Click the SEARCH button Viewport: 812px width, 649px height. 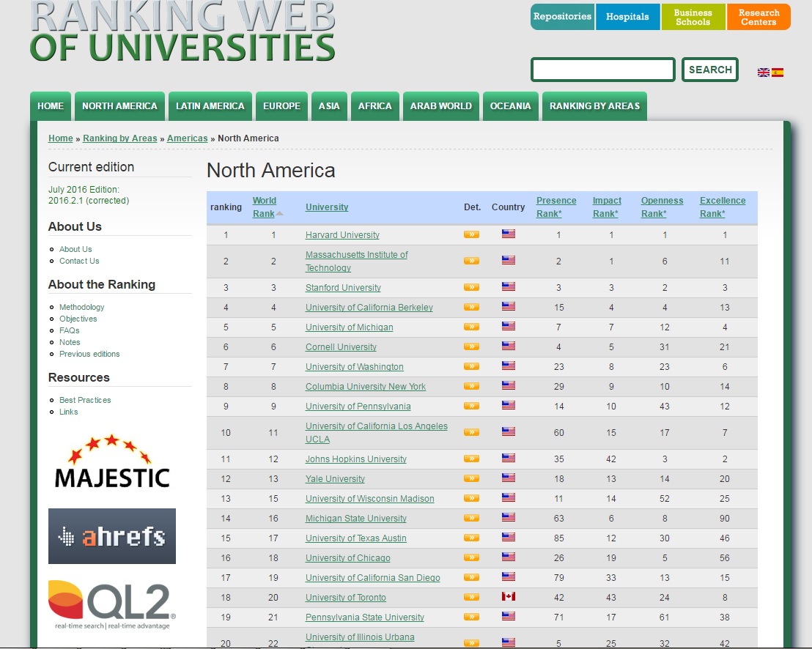710,70
